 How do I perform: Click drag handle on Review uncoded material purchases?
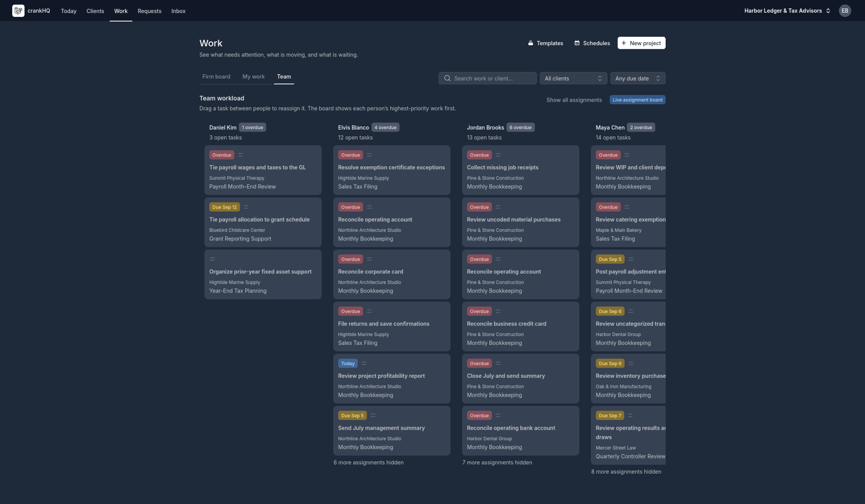tap(498, 207)
